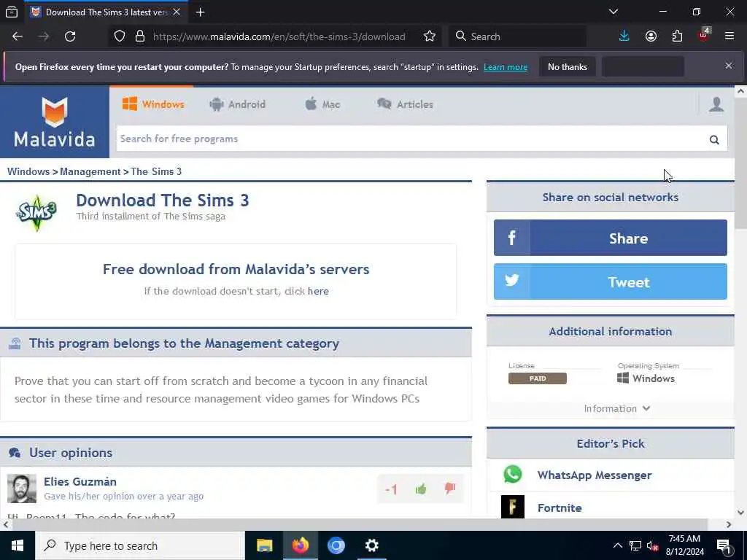
Task: Dismiss the Firefox startup notification bar
Action: tap(729, 66)
